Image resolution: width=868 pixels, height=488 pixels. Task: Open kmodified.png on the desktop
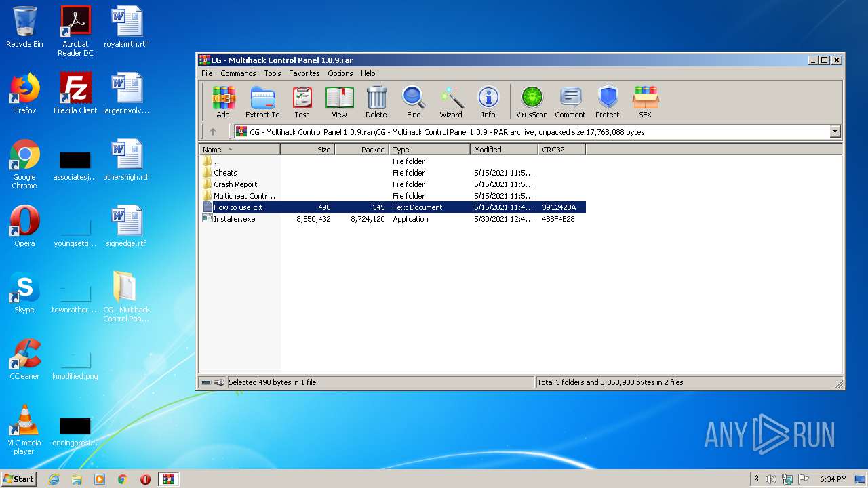pyautogui.click(x=75, y=363)
